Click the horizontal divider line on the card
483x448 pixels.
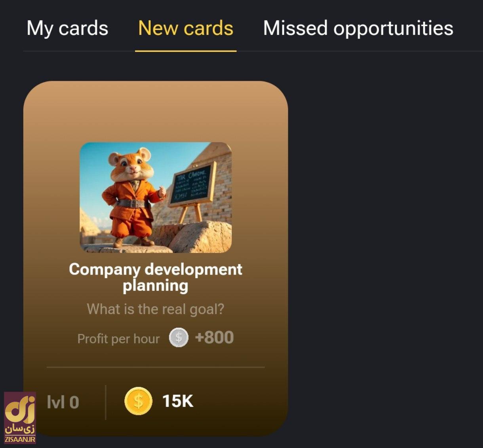point(156,367)
